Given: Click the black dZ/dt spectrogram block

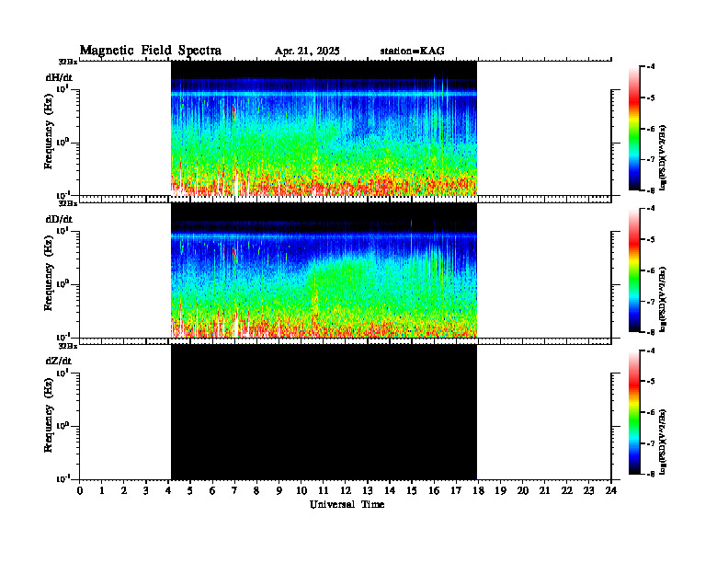Looking at the screenshot, I should point(324,411).
